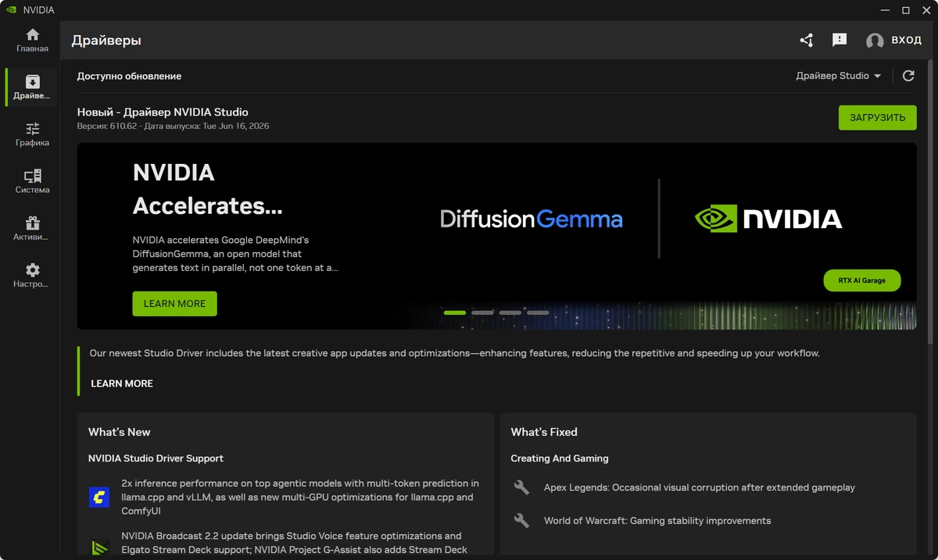Click the "NVIDIA Accelerates..." banner heading
This screenshot has height=560, width=938.
(x=208, y=189)
